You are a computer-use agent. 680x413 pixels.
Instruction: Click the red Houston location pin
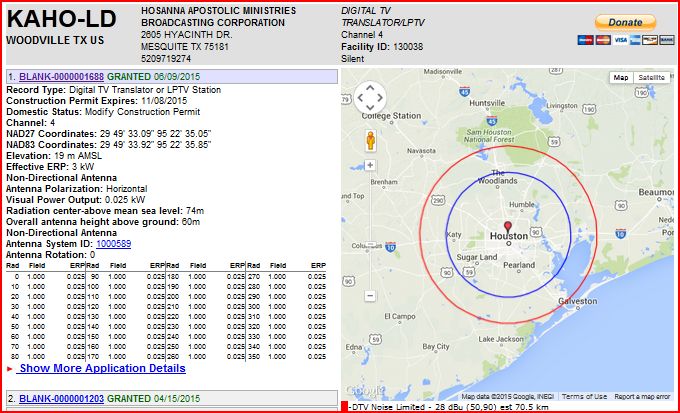point(508,227)
